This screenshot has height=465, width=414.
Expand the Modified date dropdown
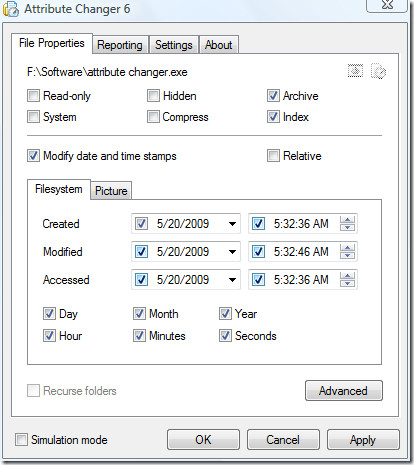232,252
